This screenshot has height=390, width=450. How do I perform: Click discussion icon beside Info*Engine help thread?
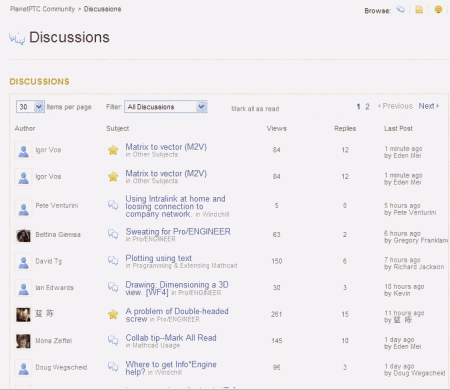coord(113,367)
